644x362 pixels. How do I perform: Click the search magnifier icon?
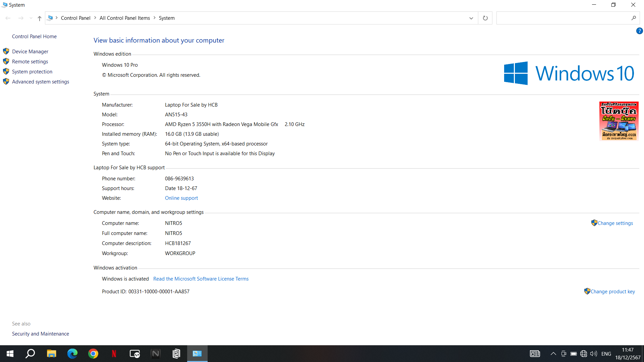[x=634, y=18]
